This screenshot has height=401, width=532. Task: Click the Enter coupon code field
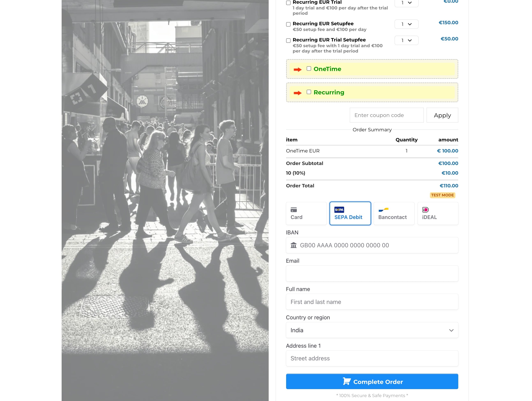[x=386, y=115]
